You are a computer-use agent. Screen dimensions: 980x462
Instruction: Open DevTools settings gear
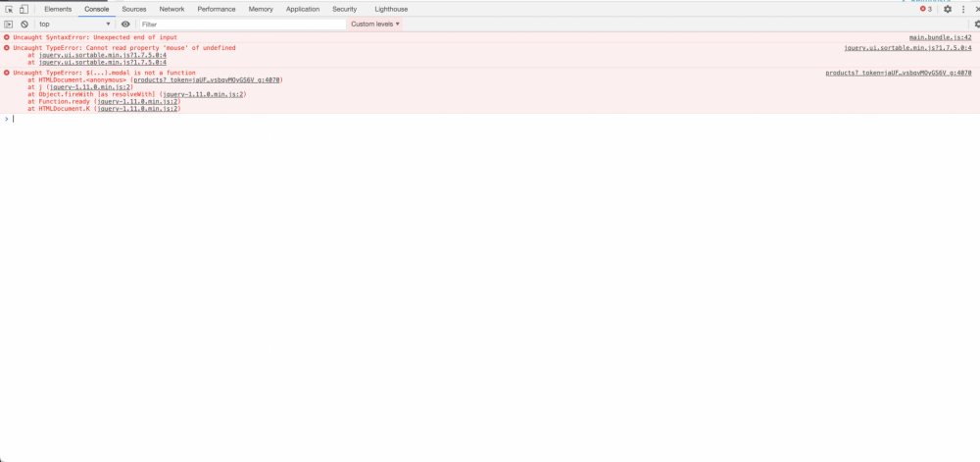click(948, 10)
